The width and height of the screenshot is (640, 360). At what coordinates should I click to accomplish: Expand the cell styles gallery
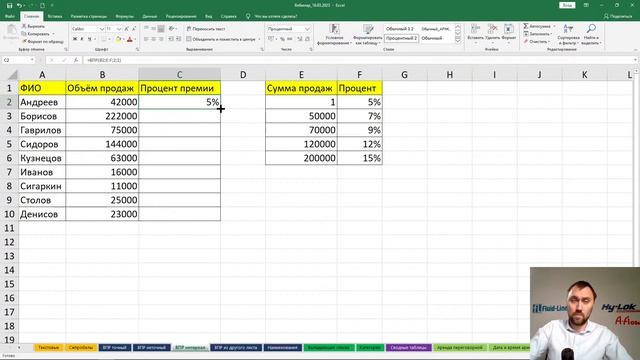(458, 40)
